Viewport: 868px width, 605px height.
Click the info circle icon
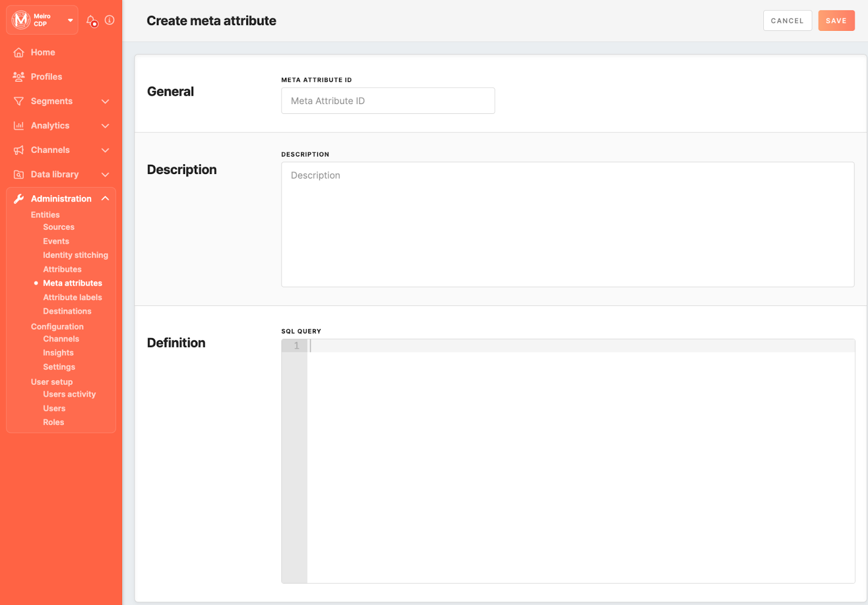pyautogui.click(x=110, y=20)
